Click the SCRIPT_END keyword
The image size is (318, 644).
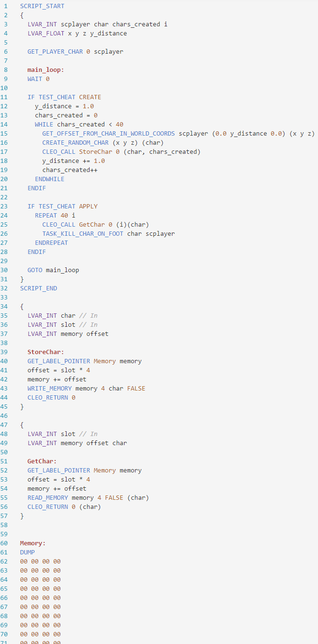tap(38, 288)
